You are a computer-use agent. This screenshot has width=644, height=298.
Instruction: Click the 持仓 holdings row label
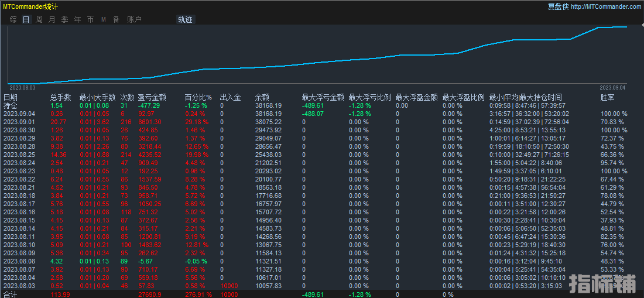pyautogui.click(x=11, y=105)
